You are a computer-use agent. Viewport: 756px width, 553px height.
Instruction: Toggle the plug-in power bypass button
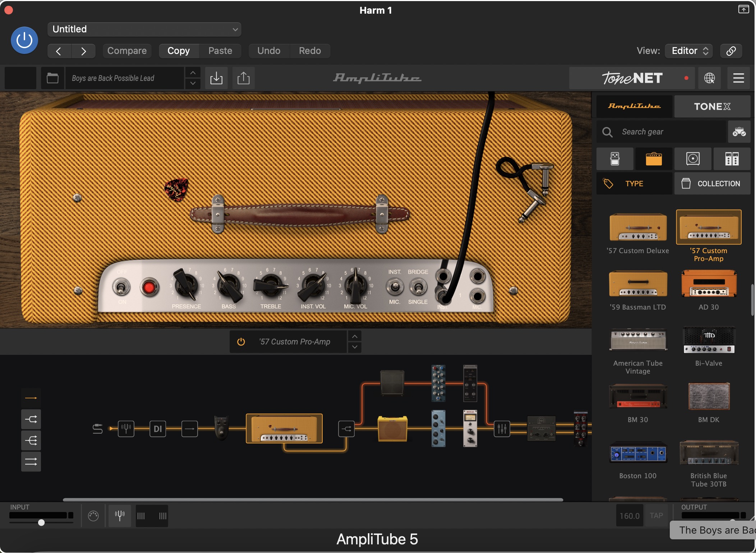click(x=24, y=40)
